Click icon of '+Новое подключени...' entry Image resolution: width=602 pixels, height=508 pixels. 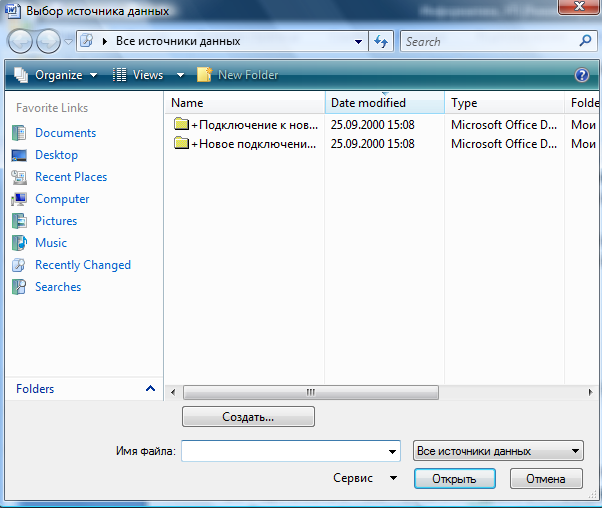(181, 143)
